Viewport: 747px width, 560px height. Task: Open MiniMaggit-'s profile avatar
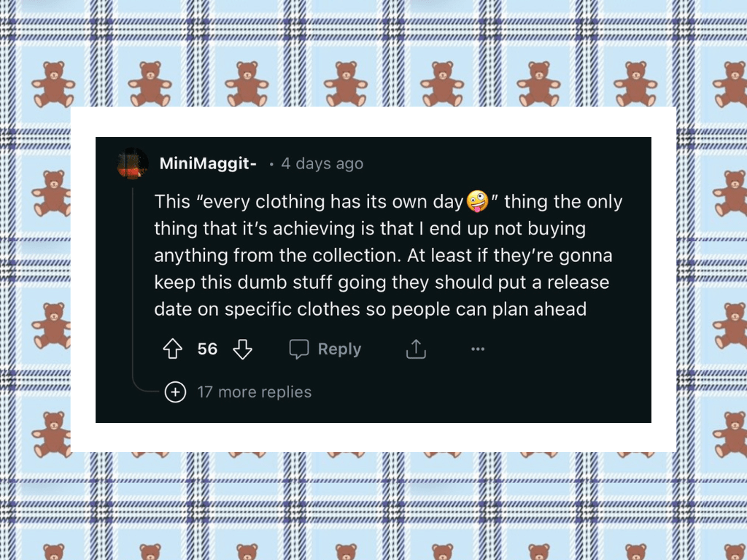tap(132, 163)
